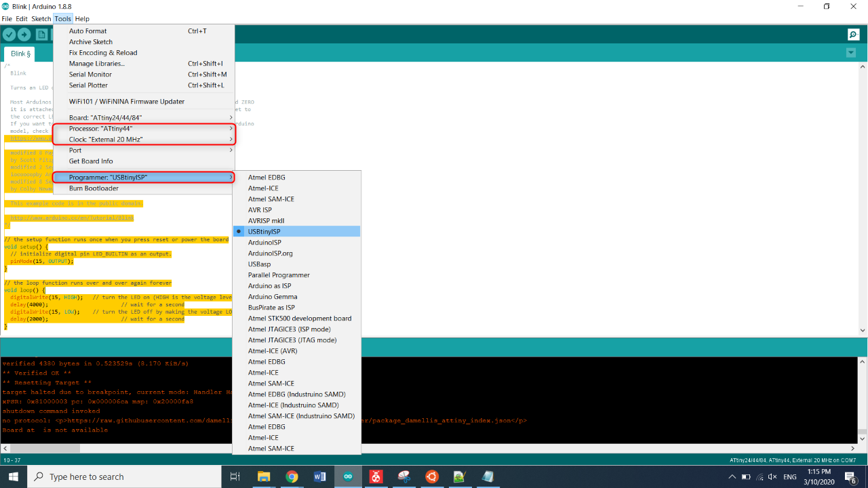Expand the Clock "External 20 MHz" submenu
Viewport: 868px width, 488px height.
click(x=144, y=140)
